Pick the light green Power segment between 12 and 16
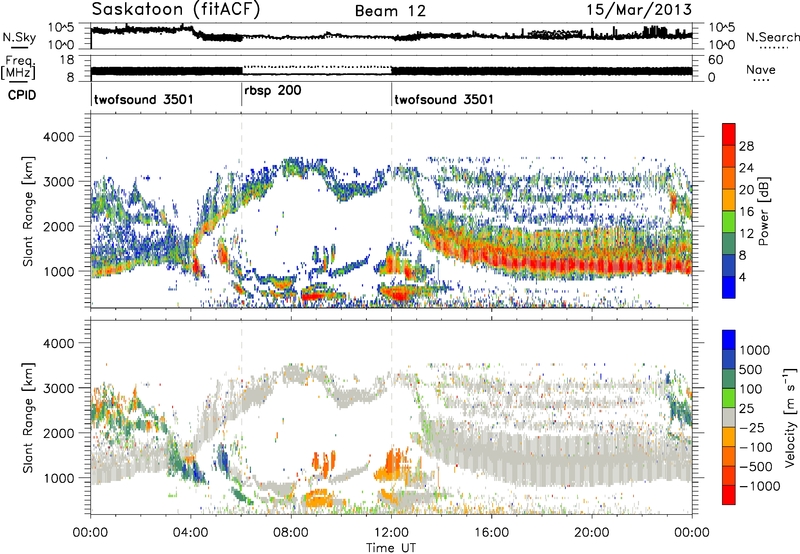Image resolution: width=800 pixels, height=554 pixels. tap(729, 222)
